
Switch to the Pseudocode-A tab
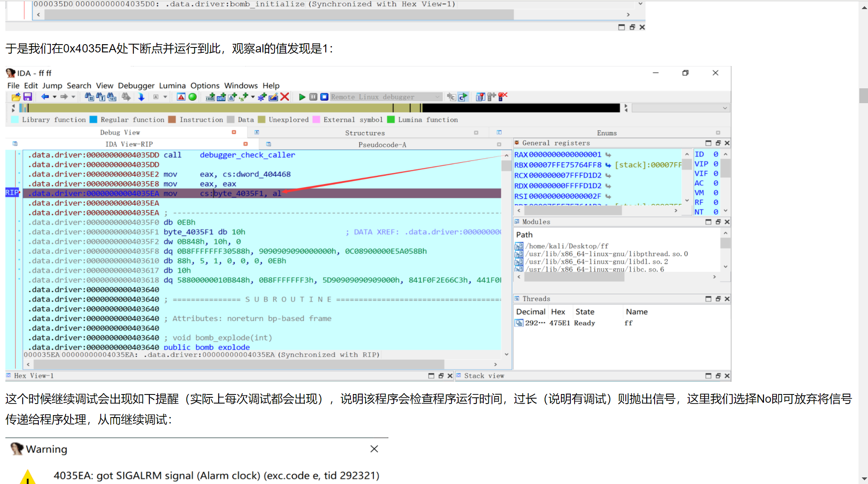point(382,144)
